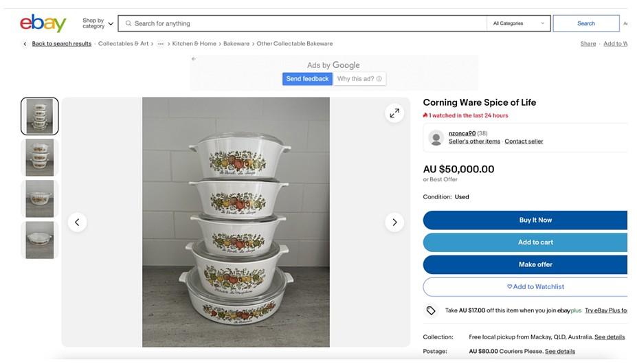The width and height of the screenshot is (637, 364).
Task: Click the ad info icon beside Why this ad?
Action: pyautogui.click(x=379, y=79)
